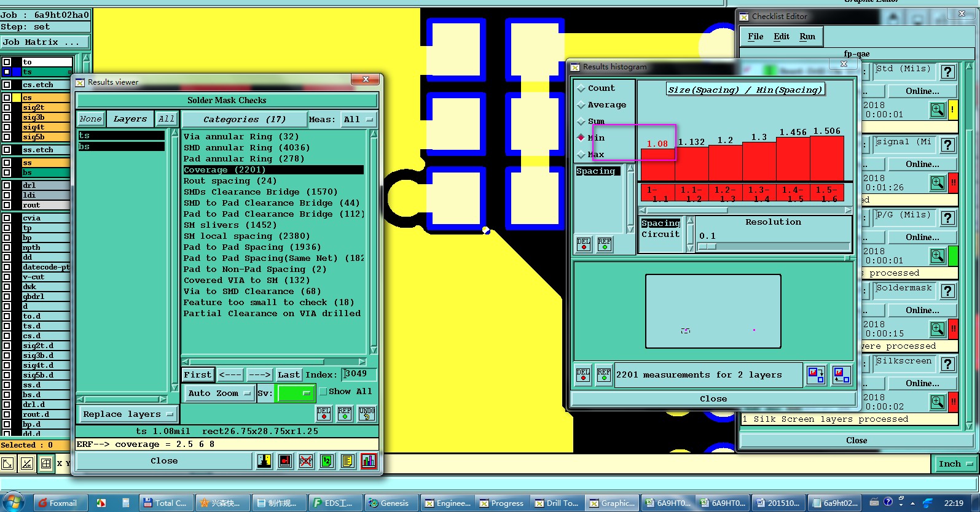980x512 pixels.
Task: Click UNDO icon in Results viewer
Action: (x=367, y=413)
